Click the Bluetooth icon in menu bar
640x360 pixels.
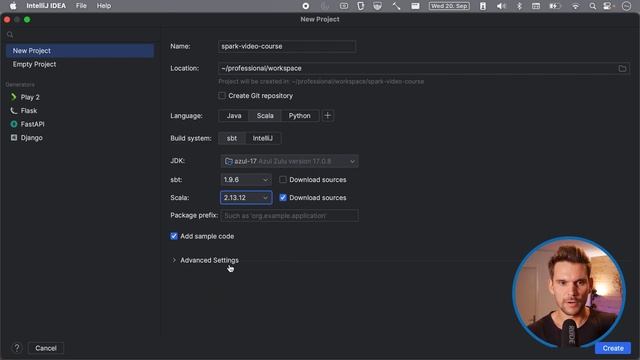click(519, 6)
